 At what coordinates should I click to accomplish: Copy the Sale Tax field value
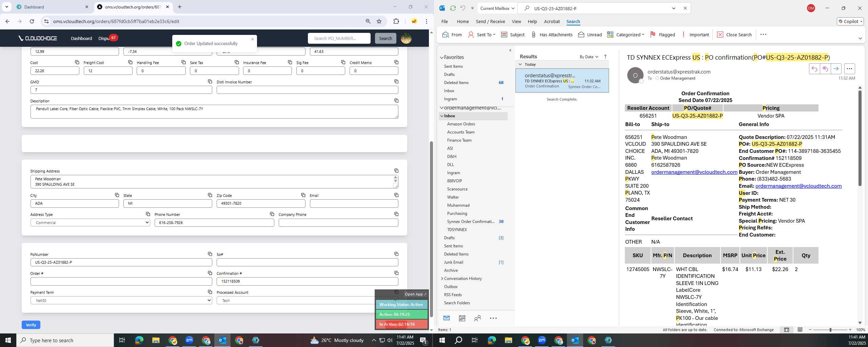point(237,62)
